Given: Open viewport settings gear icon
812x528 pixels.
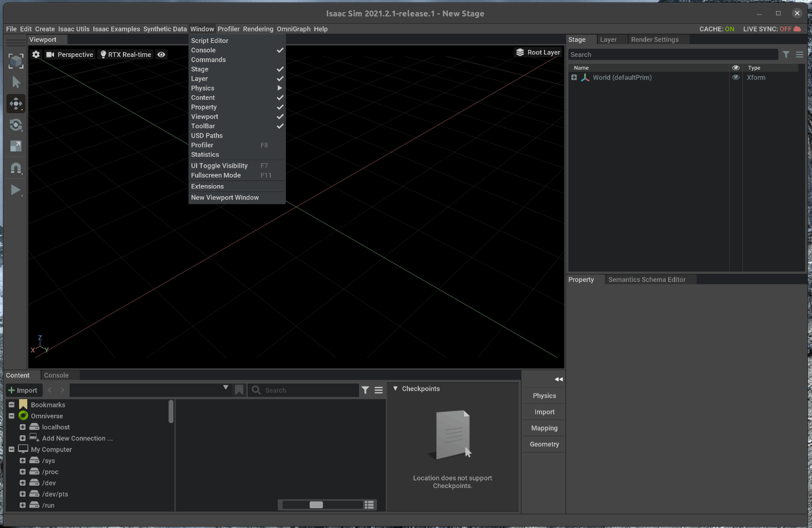Looking at the screenshot, I should (x=36, y=55).
